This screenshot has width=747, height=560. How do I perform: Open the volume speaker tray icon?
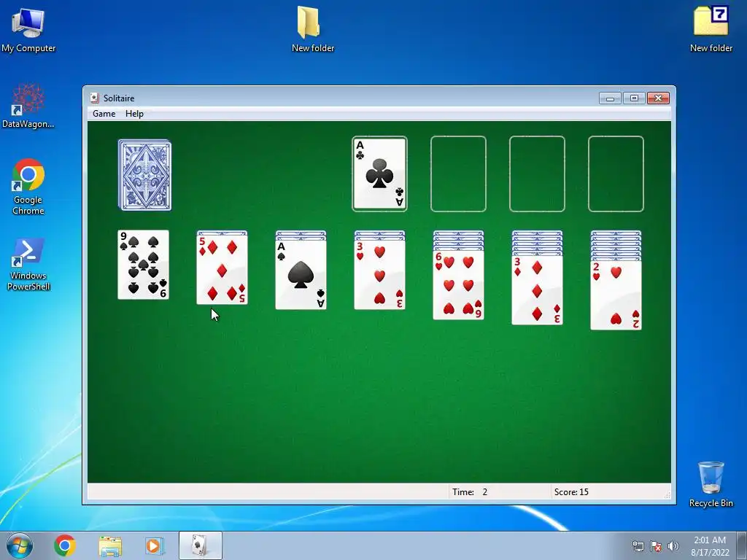tap(673, 546)
